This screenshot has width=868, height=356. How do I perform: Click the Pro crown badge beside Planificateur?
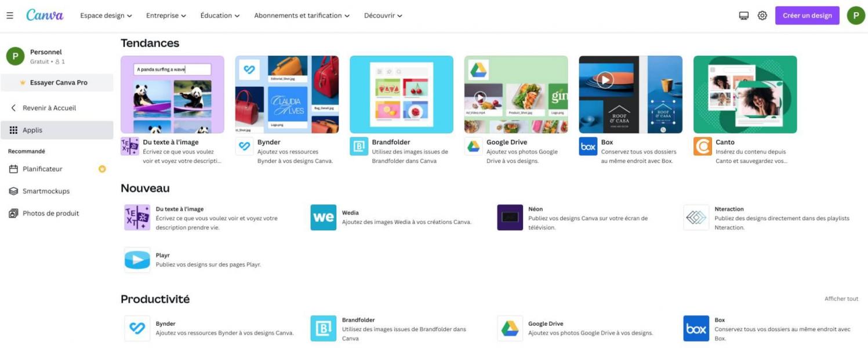pos(102,169)
